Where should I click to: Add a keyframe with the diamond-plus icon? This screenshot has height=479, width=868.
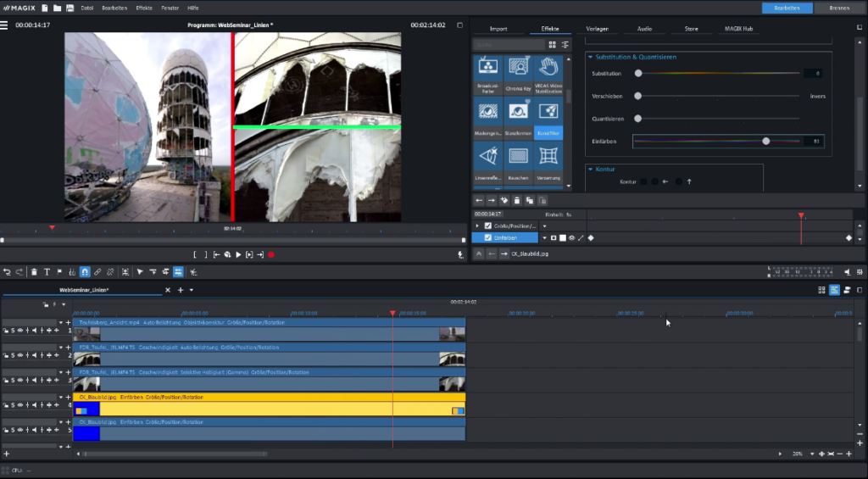pos(504,200)
